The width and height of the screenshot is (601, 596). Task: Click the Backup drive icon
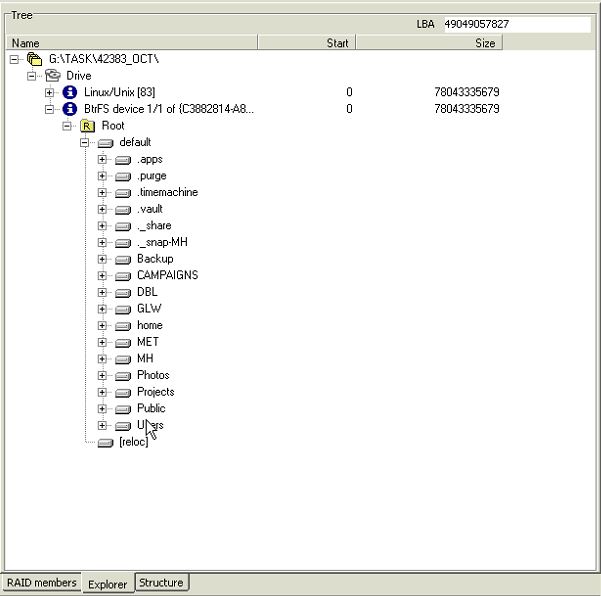(x=123, y=260)
